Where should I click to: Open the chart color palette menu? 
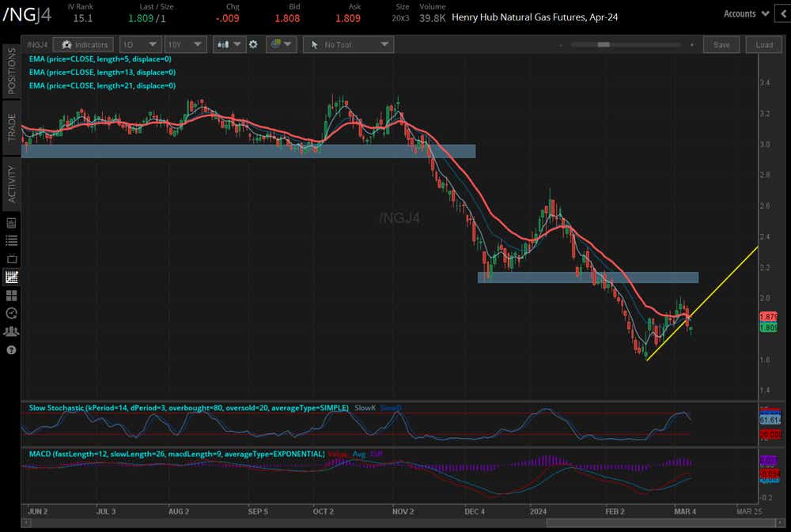pyautogui.click(x=281, y=44)
